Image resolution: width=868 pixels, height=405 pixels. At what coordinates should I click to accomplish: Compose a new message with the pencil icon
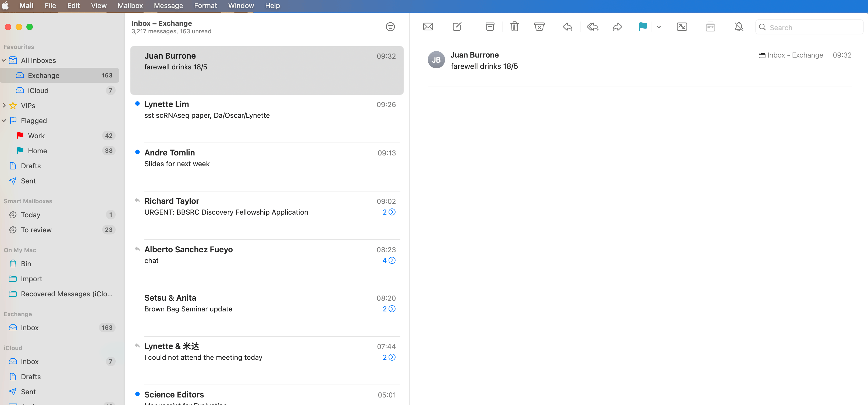457,26
